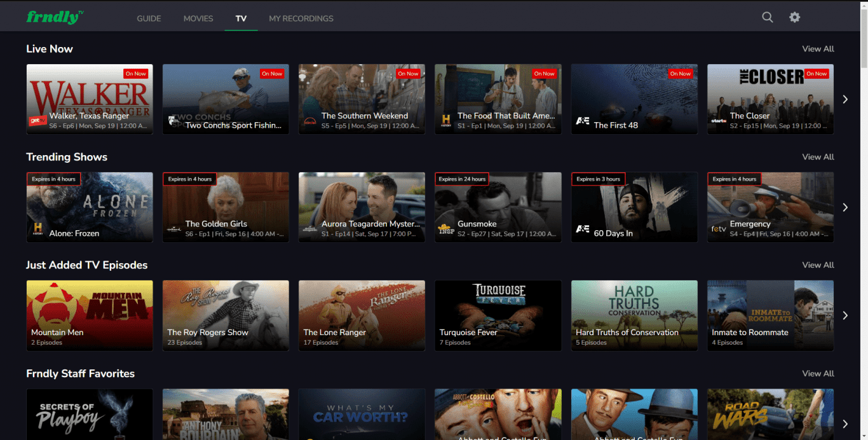
Task: Click the History channel logo on Alone: Frozen
Action: coord(37,228)
